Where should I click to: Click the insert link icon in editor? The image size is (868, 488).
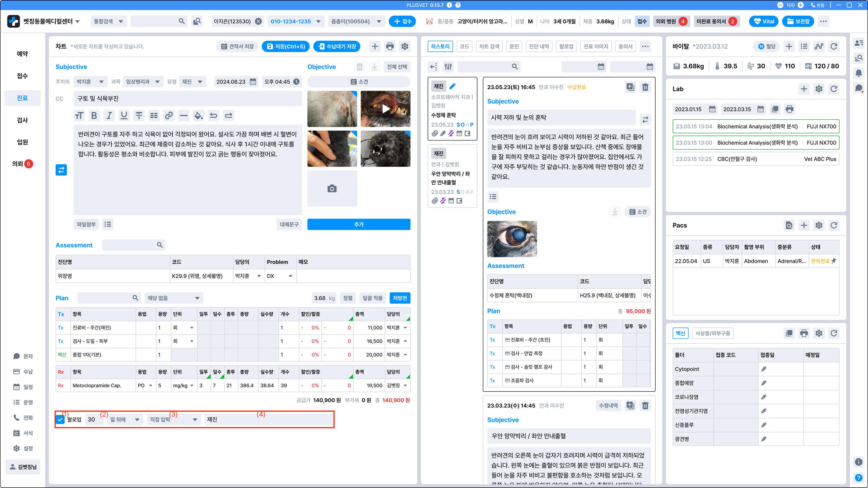(169, 116)
